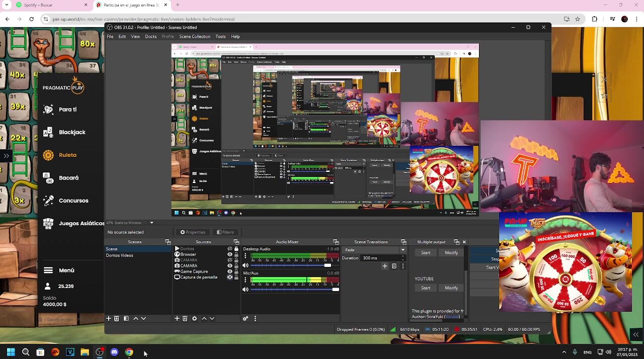Undock the Scene Transitions panel
Screen dimensions: 644x359
point(404,242)
